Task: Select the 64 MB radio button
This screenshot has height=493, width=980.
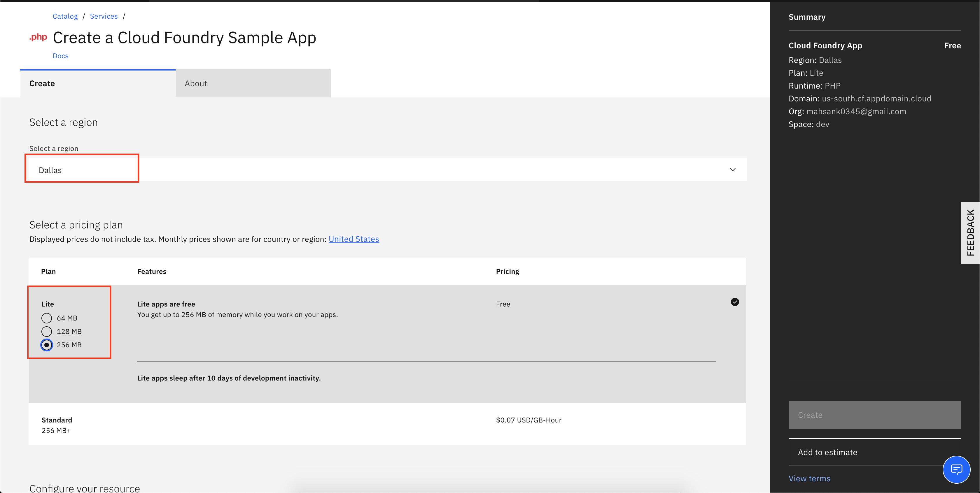Action: 47,318
